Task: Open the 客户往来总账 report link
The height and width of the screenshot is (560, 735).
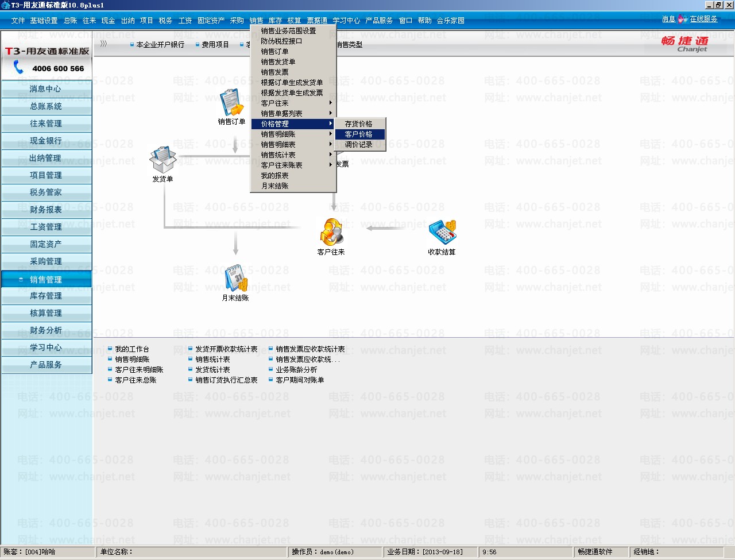Action: pyautogui.click(x=136, y=380)
